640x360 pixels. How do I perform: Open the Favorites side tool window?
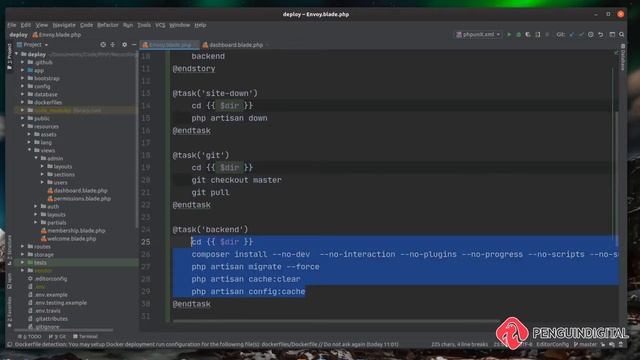click(9, 312)
